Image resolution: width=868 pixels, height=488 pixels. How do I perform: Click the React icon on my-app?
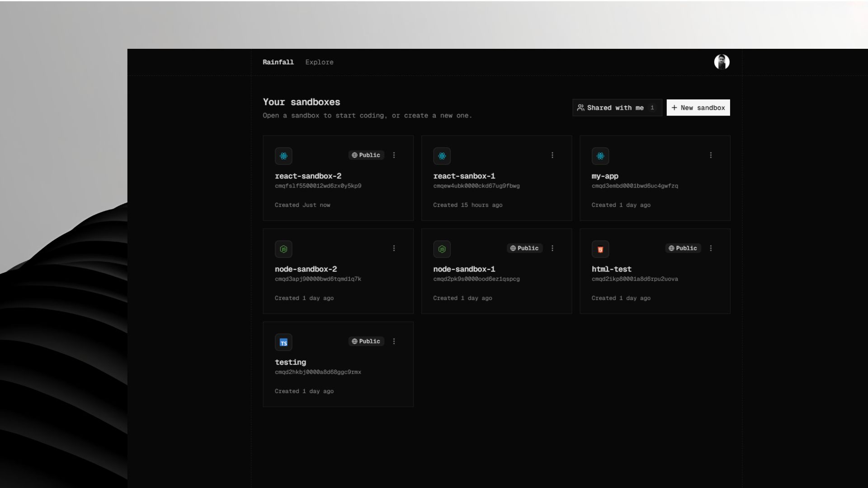coord(600,156)
